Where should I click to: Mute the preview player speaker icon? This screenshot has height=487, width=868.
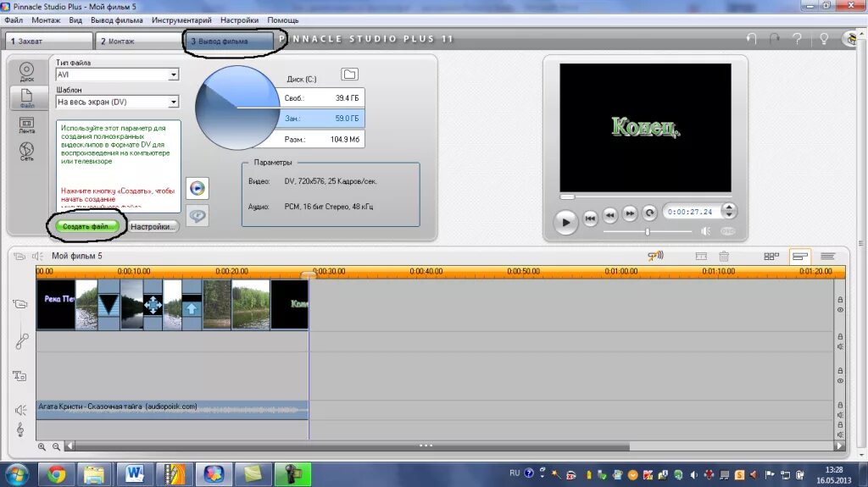(x=706, y=230)
